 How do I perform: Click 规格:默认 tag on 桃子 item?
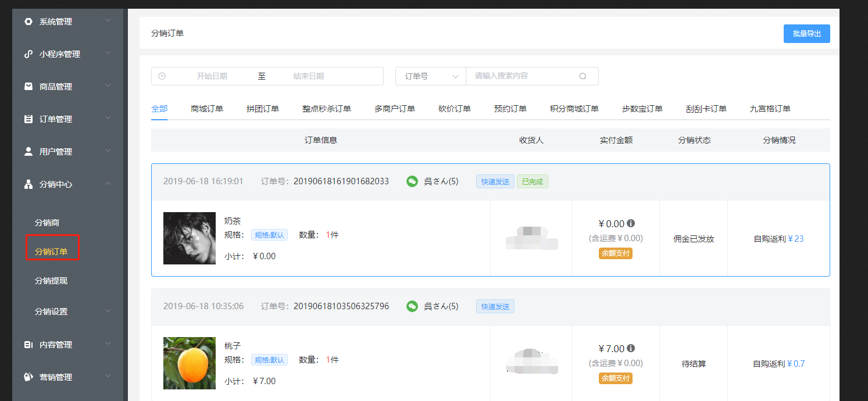click(x=270, y=360)
